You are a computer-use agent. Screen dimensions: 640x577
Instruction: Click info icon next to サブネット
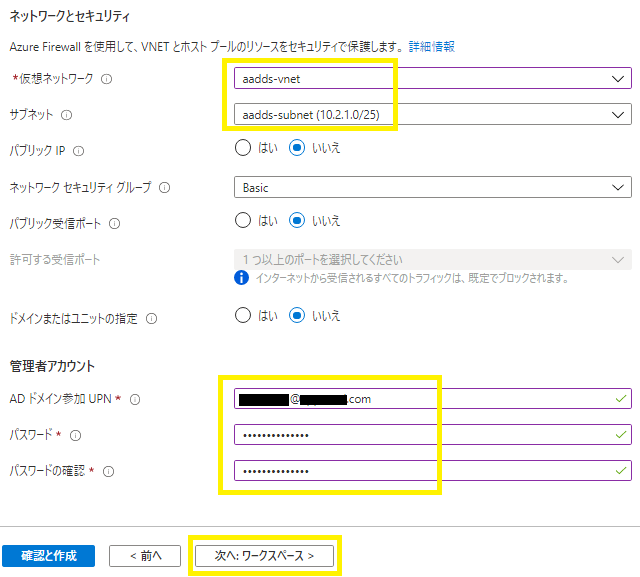67,115
